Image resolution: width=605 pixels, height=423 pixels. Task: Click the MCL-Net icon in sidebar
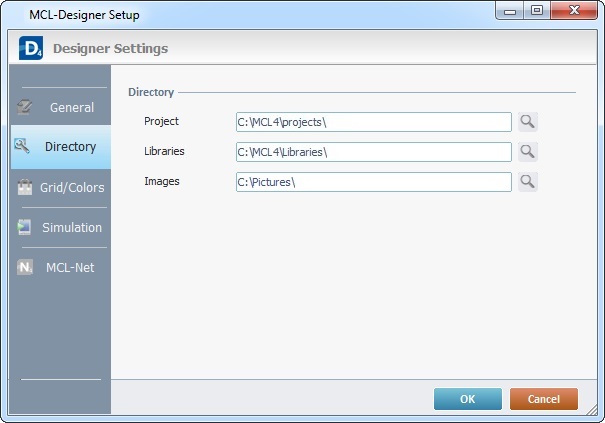[x=25, y=267]
